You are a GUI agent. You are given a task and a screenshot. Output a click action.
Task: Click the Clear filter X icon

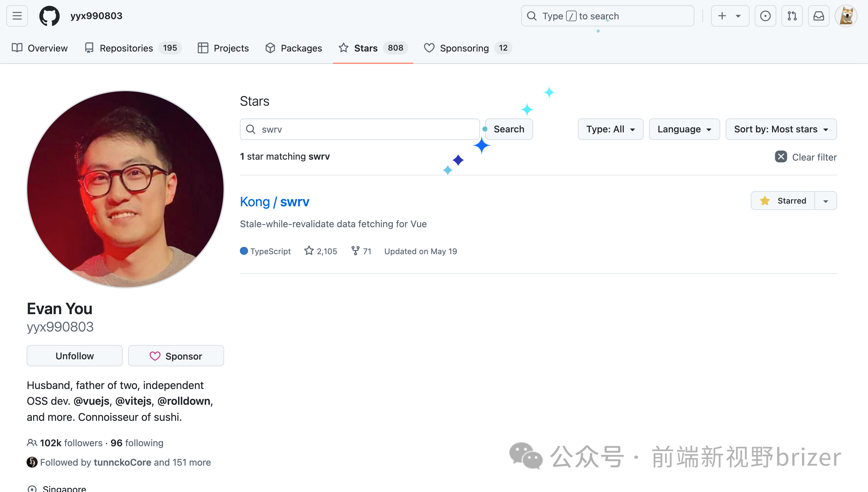[780, 157]
